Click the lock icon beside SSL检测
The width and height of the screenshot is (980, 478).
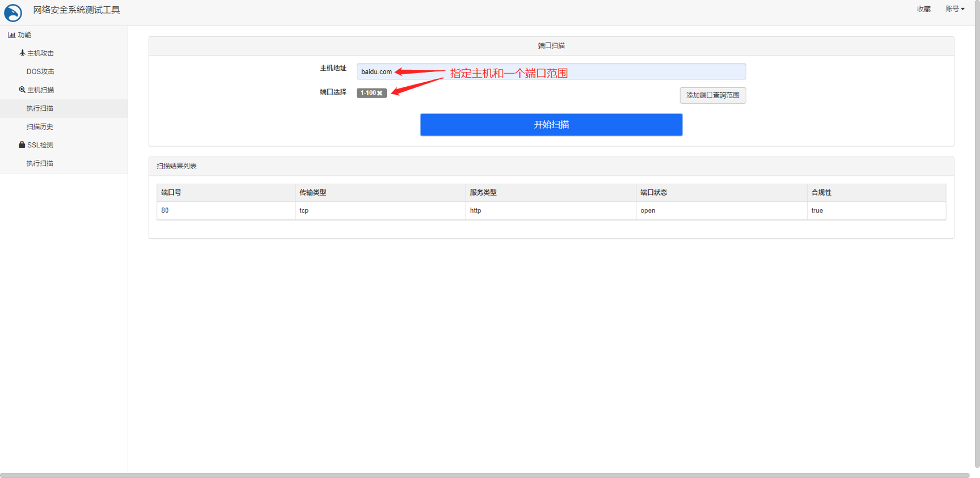click(x=22, y=145)
